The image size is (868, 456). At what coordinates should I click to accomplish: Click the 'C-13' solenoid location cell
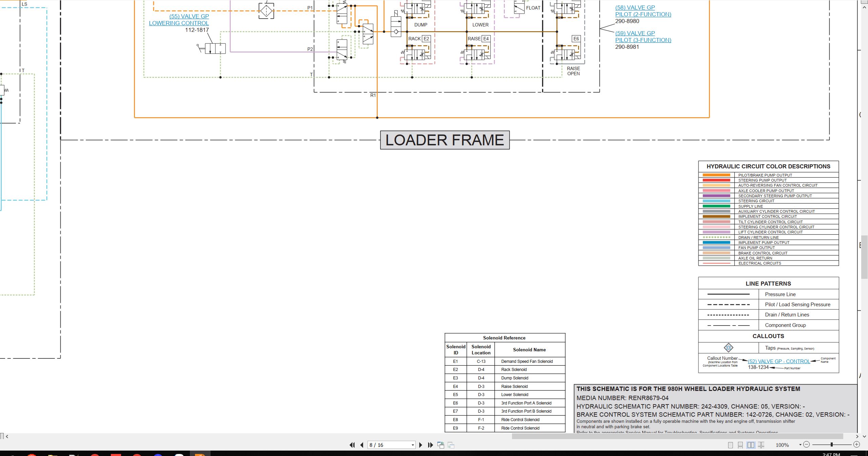(x=481, y=361)
